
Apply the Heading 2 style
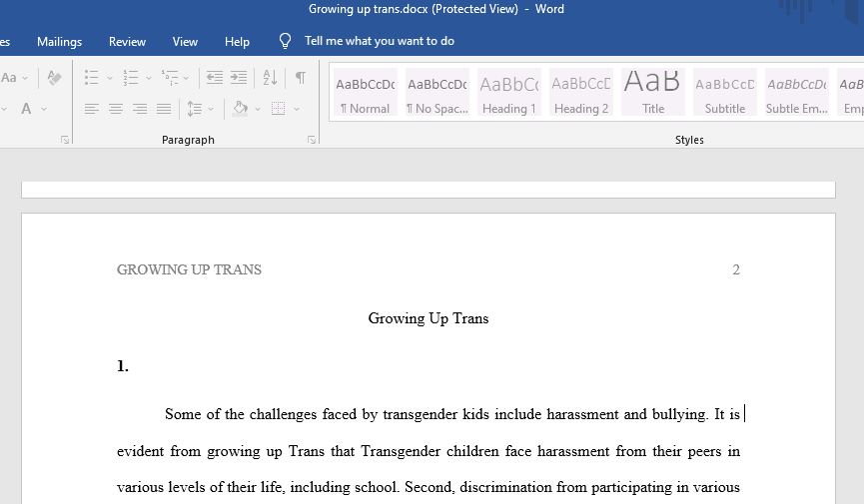coord(581,92)
